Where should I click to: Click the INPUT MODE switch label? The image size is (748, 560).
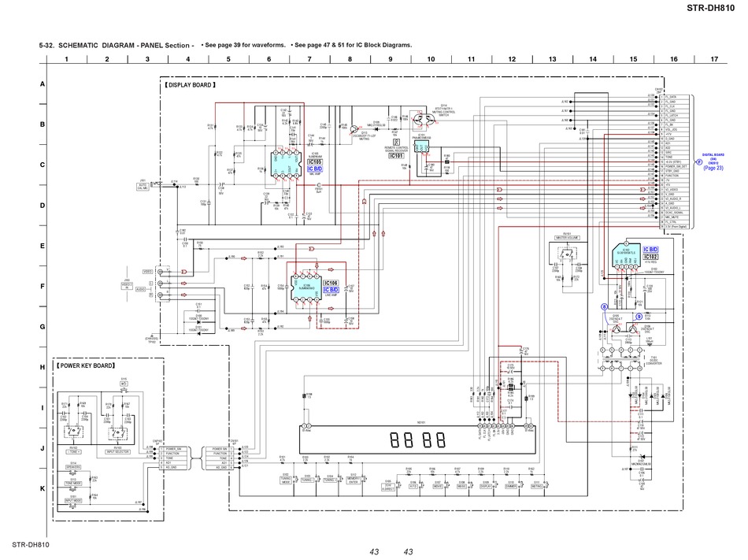(73, 500)
